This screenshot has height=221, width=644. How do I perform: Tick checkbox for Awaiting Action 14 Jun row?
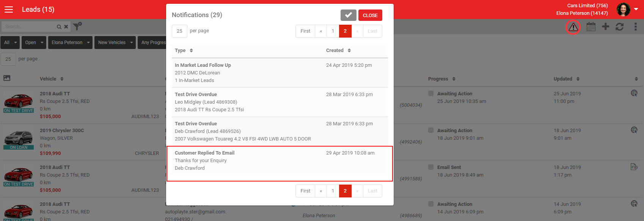431,204
